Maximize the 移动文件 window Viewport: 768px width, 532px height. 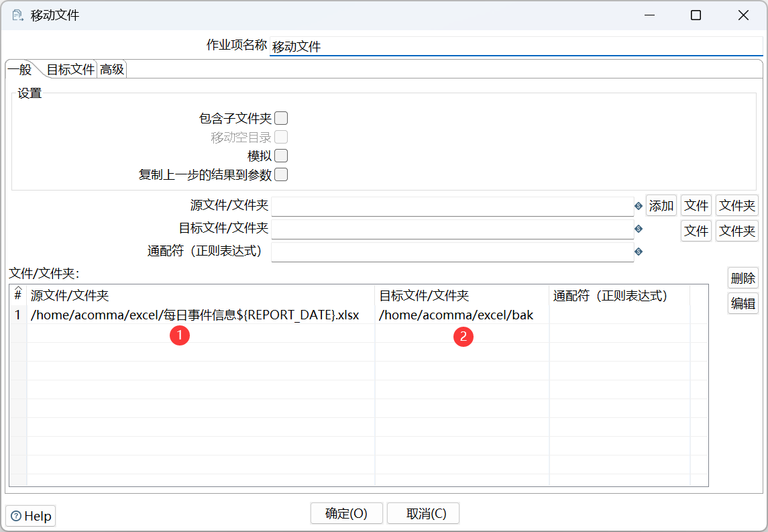pos(696,15)
